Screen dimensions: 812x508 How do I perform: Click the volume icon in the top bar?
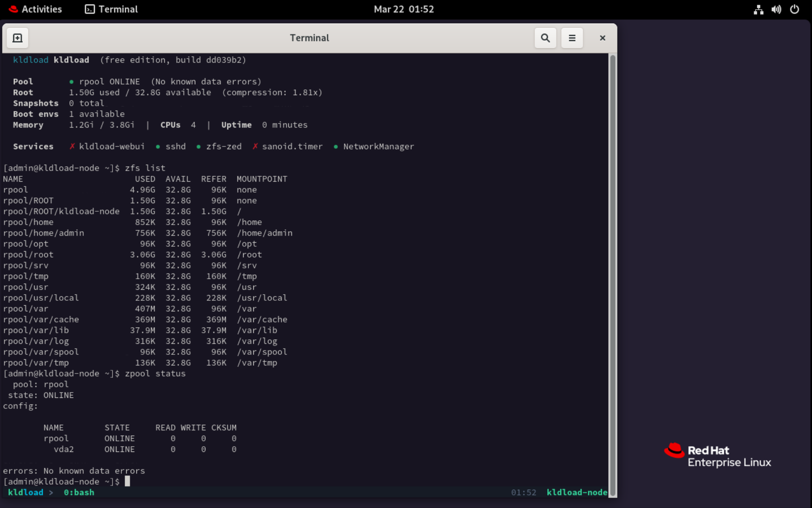[776, 9]
